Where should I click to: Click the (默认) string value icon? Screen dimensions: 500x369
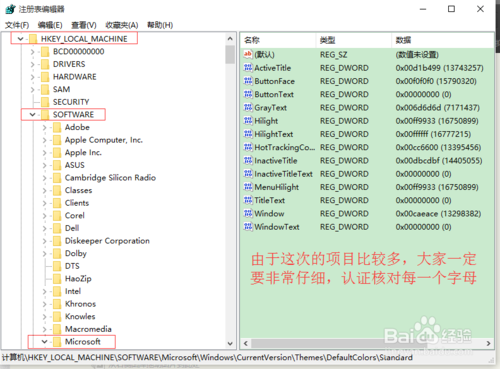(248, 54)
